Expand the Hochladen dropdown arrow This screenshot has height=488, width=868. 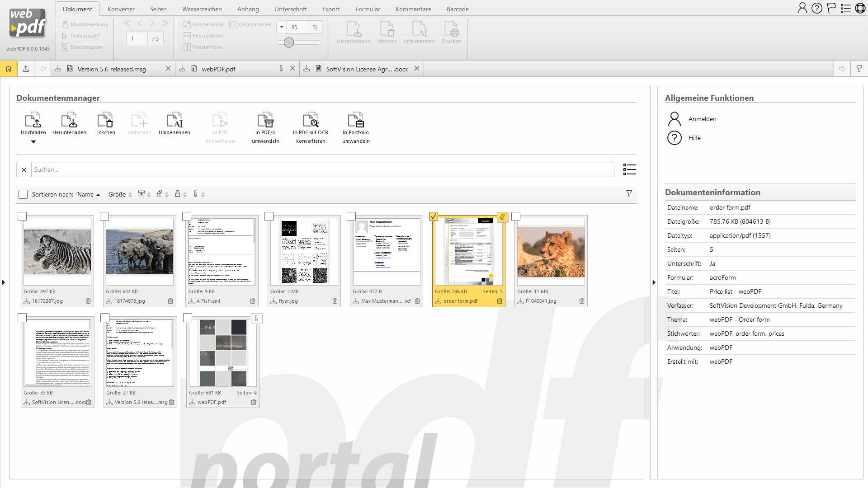click(33, 142)
